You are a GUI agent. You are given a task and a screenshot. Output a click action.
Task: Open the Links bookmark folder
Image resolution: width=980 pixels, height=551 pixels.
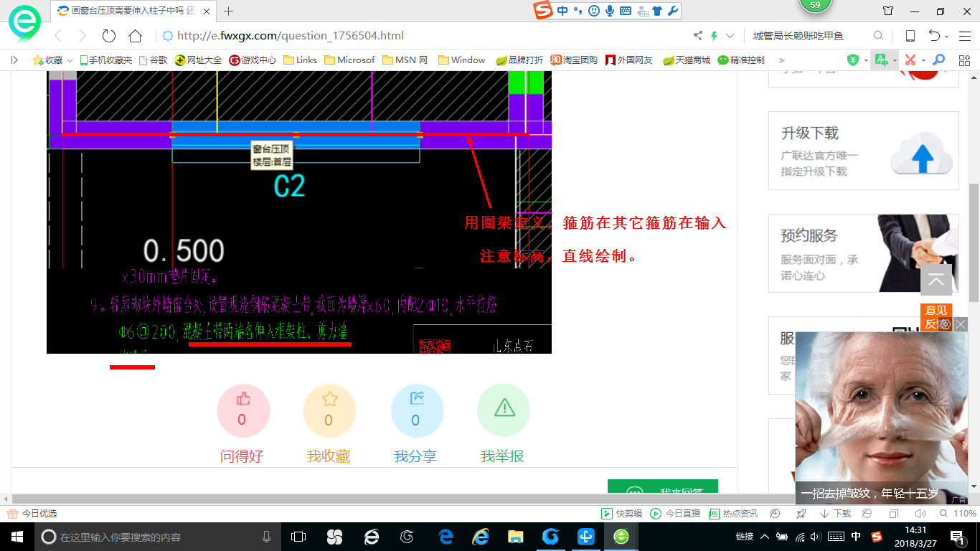[x=300, y=60]
